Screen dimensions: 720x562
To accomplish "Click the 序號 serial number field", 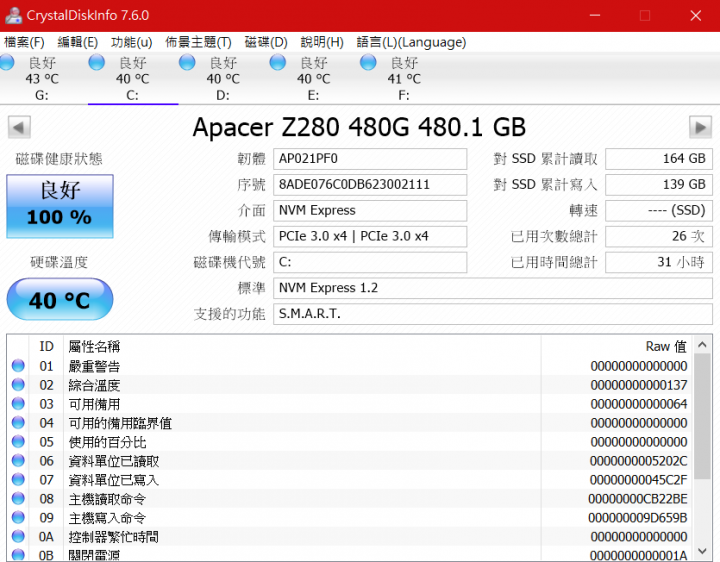I will coord(369,184).
